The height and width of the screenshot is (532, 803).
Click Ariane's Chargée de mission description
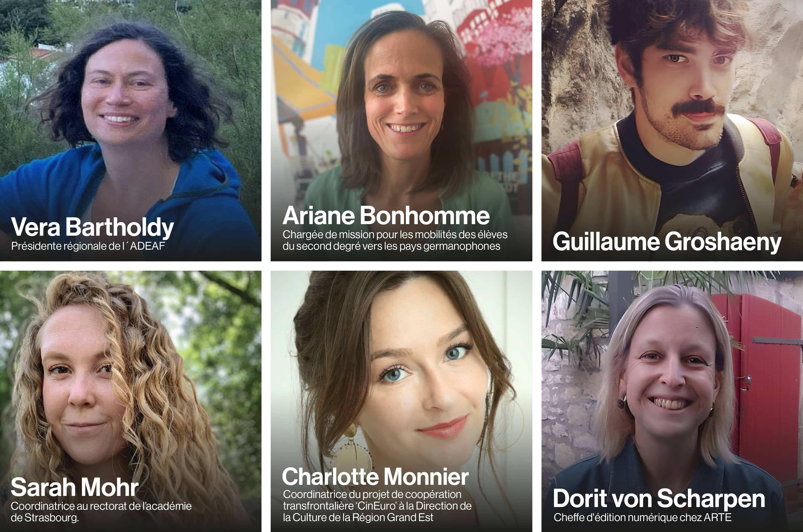[395, 240]
